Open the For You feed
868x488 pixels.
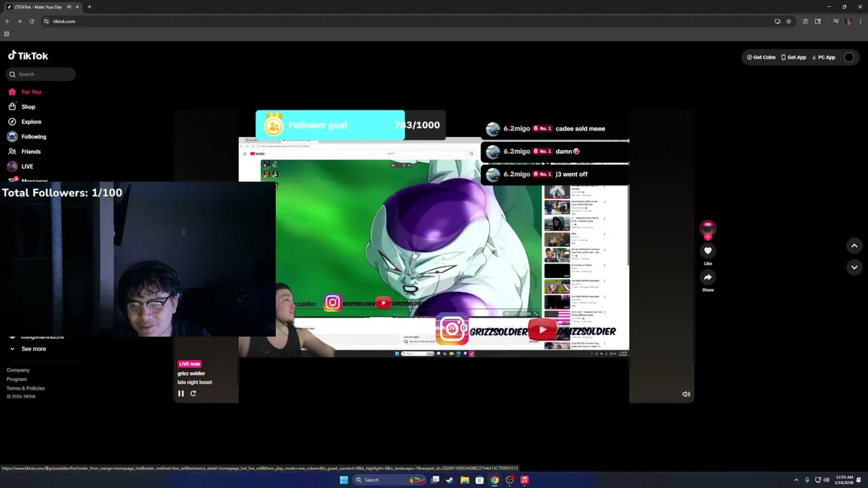(x=24, y=91)
